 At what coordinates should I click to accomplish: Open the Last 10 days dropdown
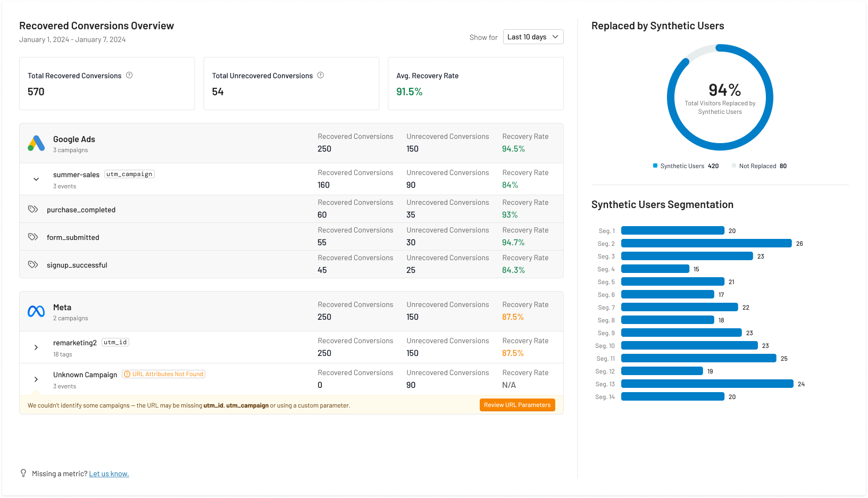tap(533, 37)
